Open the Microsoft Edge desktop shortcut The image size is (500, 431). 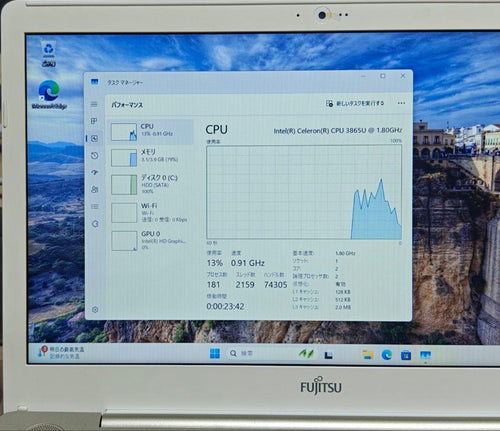pos(49,94)
